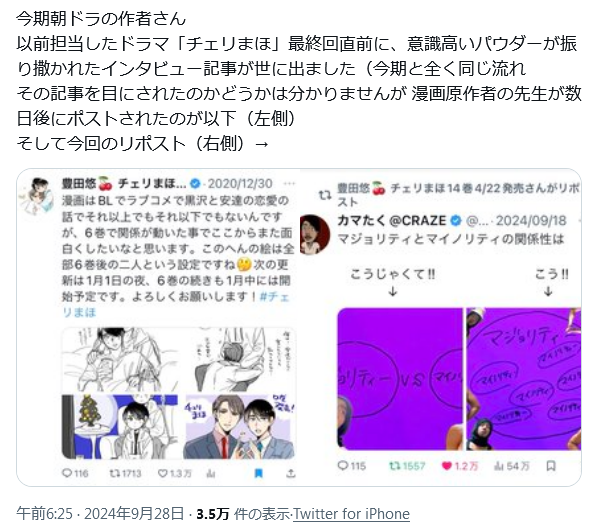Open the purple マジョリティー VS image
This screenshot has height=532, width=598.
tap(400, 379)
